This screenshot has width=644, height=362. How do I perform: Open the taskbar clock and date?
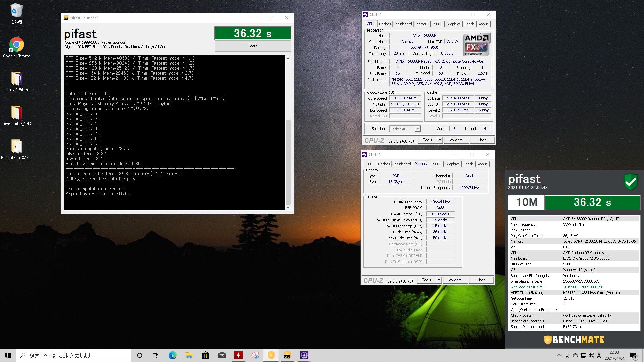click(x=614, y=355)
